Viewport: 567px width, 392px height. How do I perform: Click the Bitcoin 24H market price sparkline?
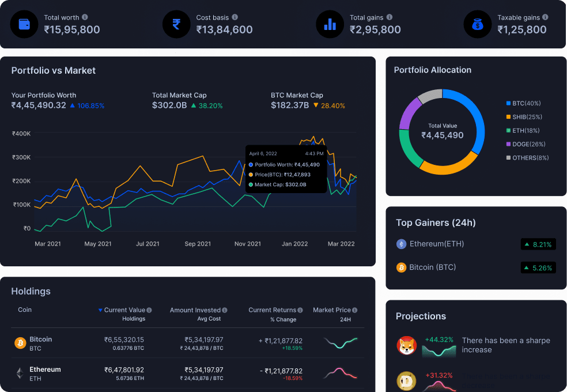click(341, 344)
